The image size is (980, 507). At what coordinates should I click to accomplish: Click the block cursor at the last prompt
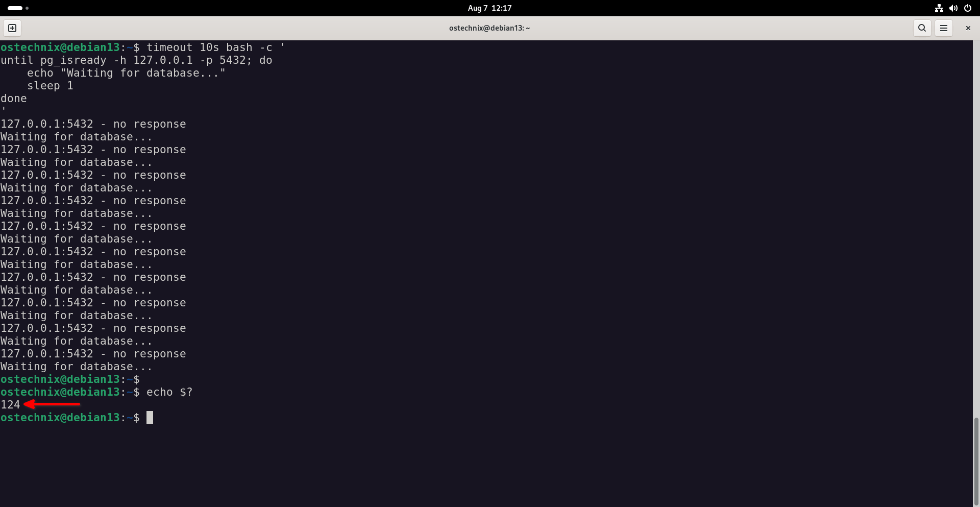[x=150, y=418]
